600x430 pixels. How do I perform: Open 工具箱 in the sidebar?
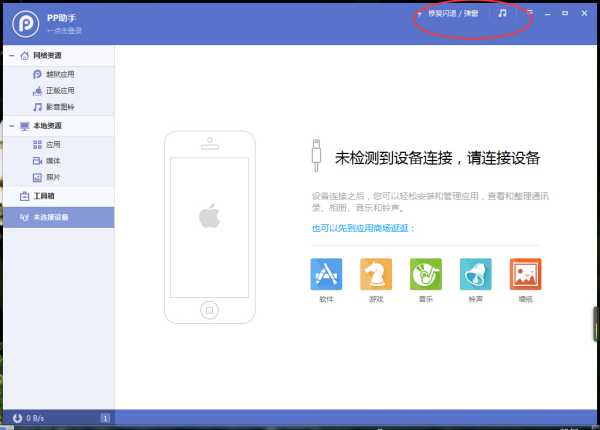[44, 196]
